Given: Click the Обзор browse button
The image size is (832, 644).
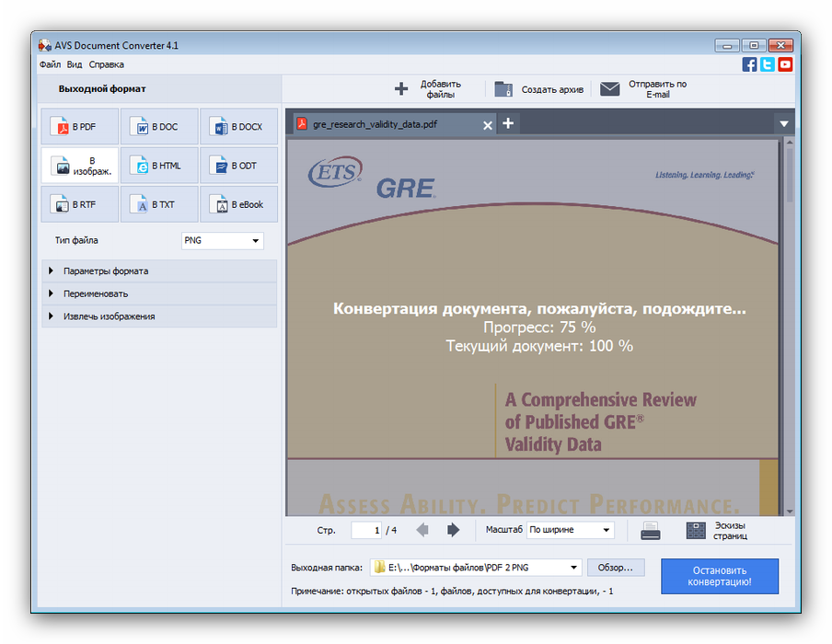Looking at the screenshot, I should pos(616,568).
